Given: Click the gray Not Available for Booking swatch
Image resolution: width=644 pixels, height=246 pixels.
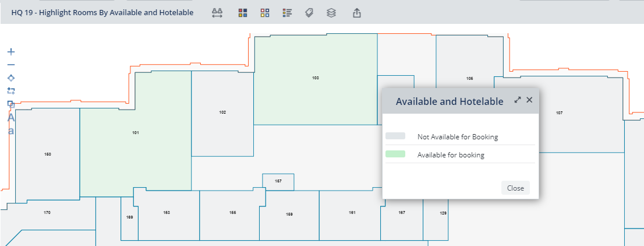Looking at the screenshot, I should coord(395,136).
